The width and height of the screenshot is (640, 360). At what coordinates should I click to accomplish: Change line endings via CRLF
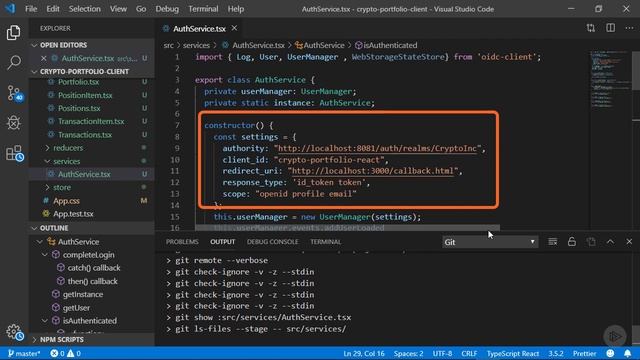pos(469,353)
